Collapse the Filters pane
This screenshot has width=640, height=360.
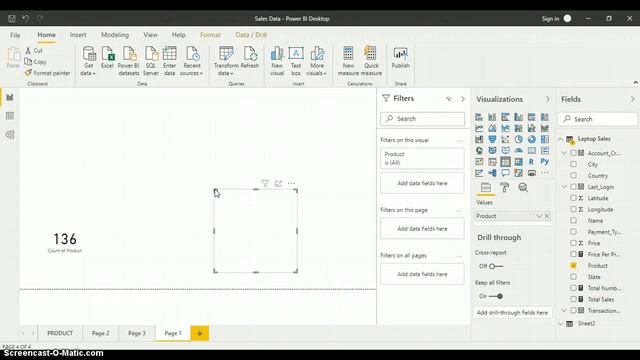(462, 99)
